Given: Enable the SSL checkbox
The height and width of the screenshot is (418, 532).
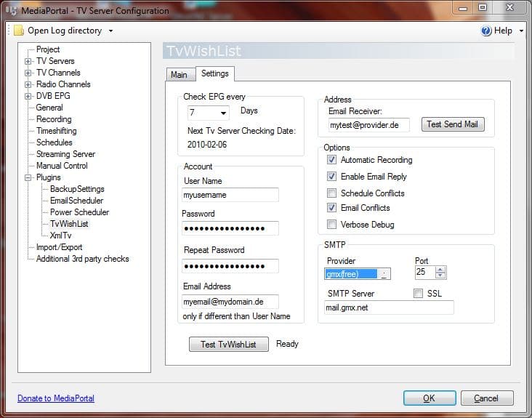Looking at the screenshot, I should coord(418,294).
